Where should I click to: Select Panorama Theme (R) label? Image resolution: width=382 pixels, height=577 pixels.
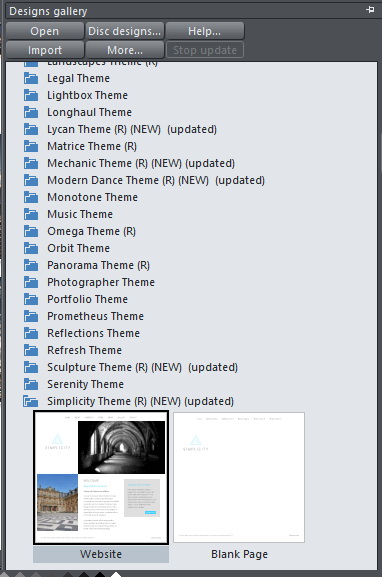(x=98, y=265)
